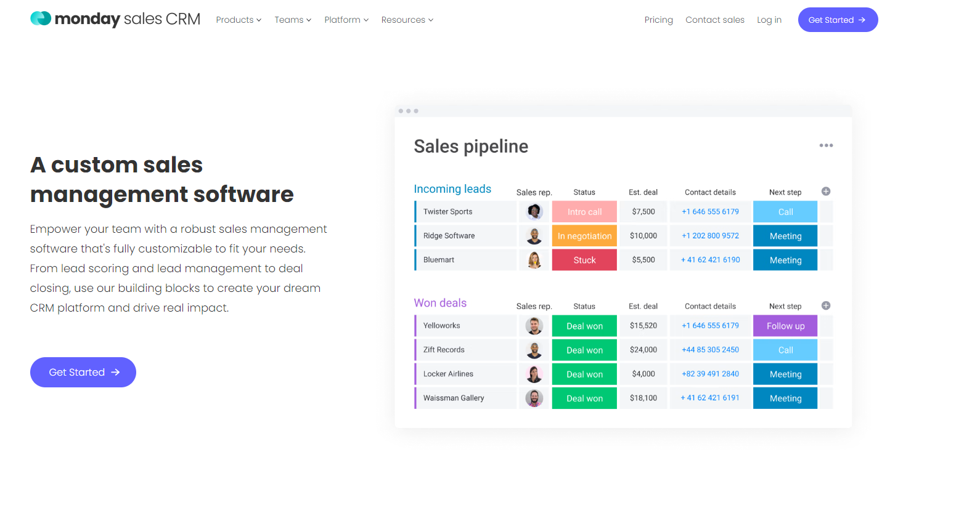Go to the Pricing page
980x529 pixels.
click(x=659, y=20)
